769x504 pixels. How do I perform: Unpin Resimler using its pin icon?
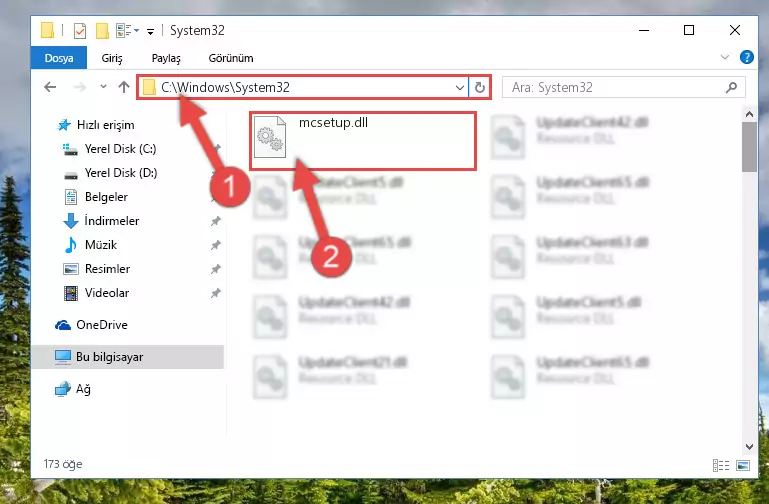(x=215, y=269)
